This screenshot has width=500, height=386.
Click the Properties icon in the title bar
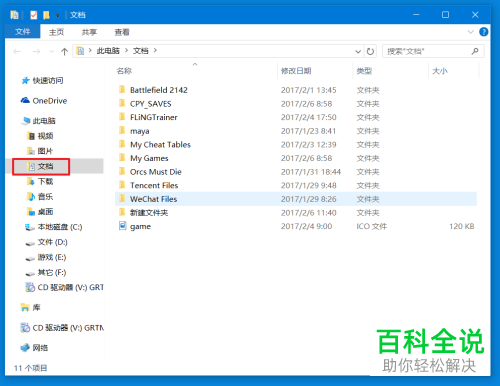[34, 15]
